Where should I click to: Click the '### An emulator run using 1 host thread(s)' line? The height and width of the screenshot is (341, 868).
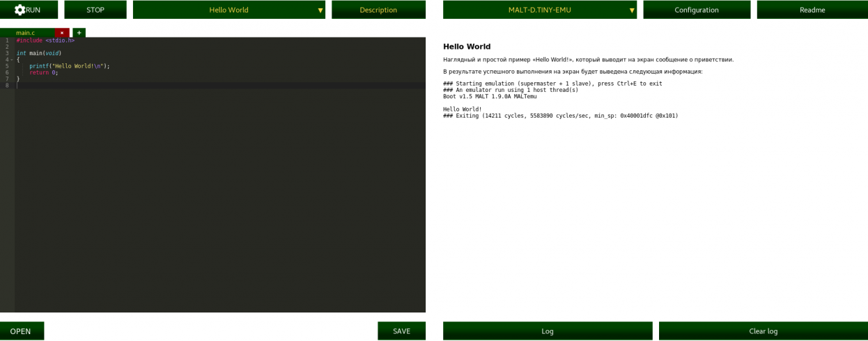(511, 90)
